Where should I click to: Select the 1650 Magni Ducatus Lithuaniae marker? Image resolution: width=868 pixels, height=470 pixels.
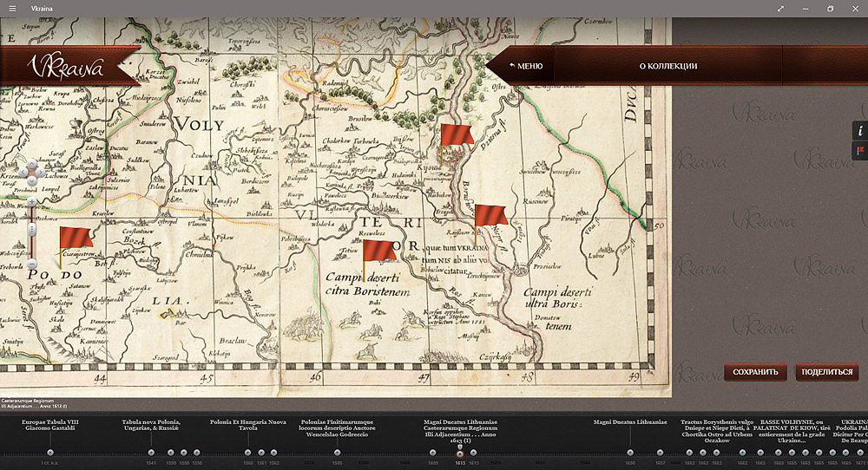click(x=630, y=453)
